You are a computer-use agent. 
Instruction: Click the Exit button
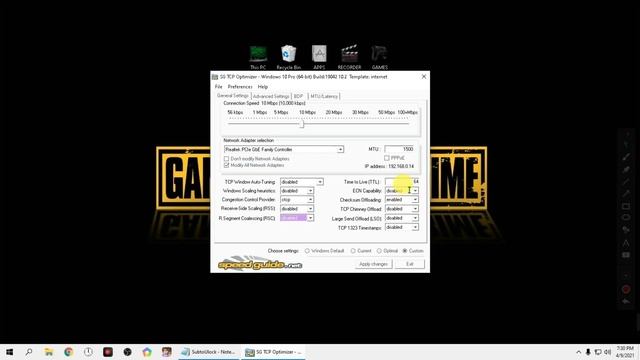(x=409, y=264)
